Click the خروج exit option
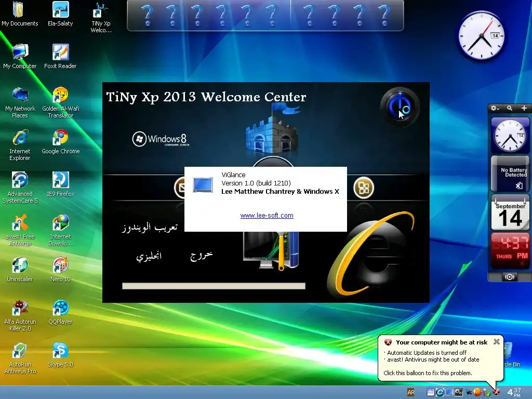 tap(202, 255)
